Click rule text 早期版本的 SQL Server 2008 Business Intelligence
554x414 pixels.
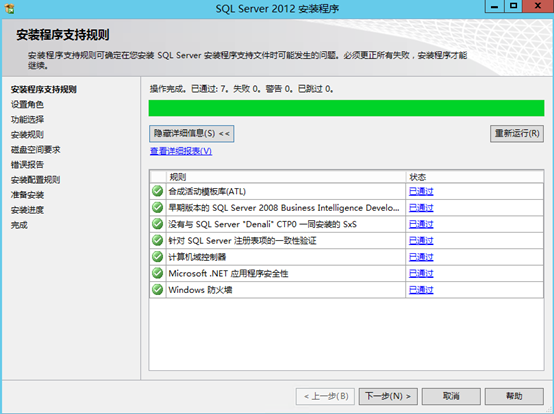[284, 208]
